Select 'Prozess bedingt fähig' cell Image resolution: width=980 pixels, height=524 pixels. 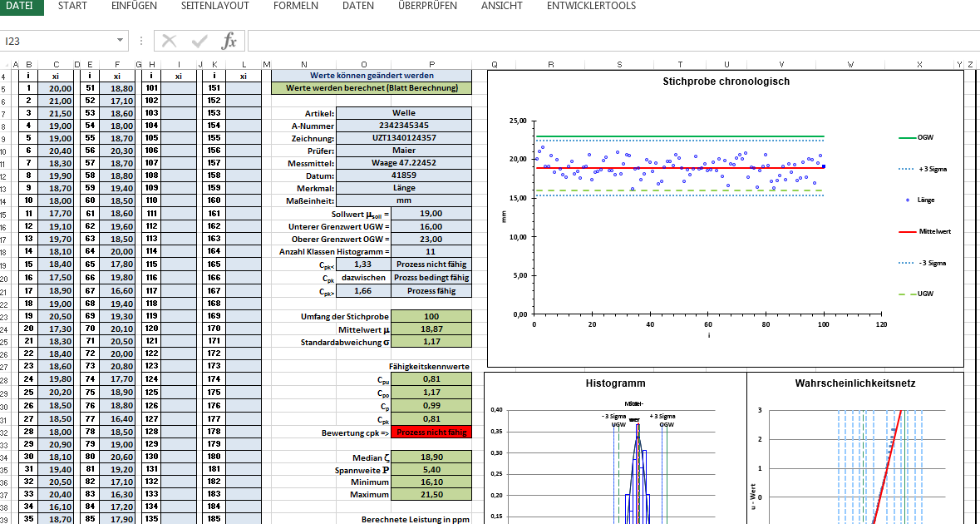click(431, 278)
